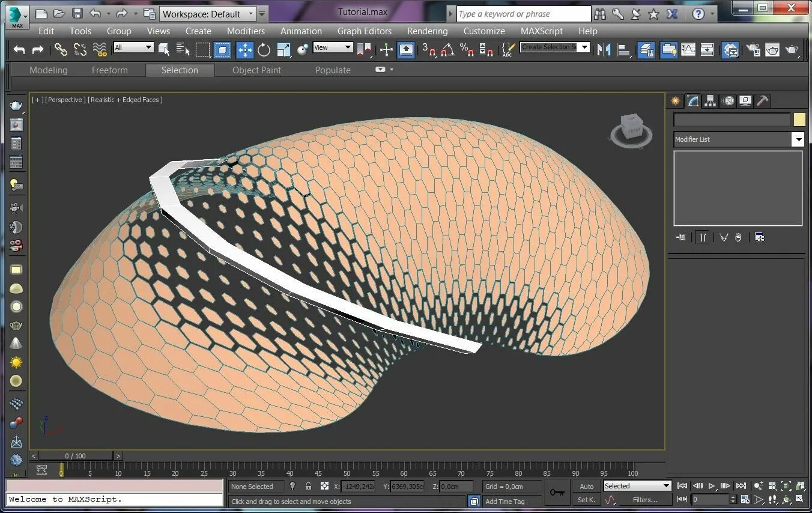Click the keyword search input field

pyautogui.click(x=523, y=14)
